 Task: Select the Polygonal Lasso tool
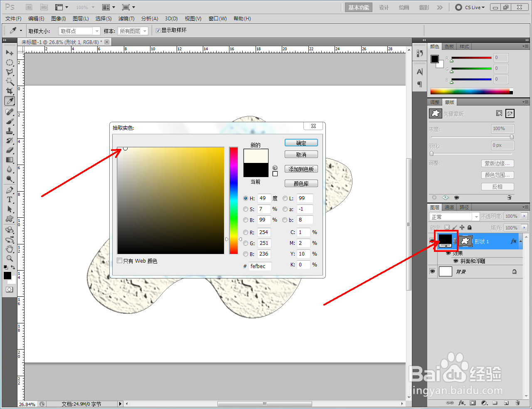[10, 72]
